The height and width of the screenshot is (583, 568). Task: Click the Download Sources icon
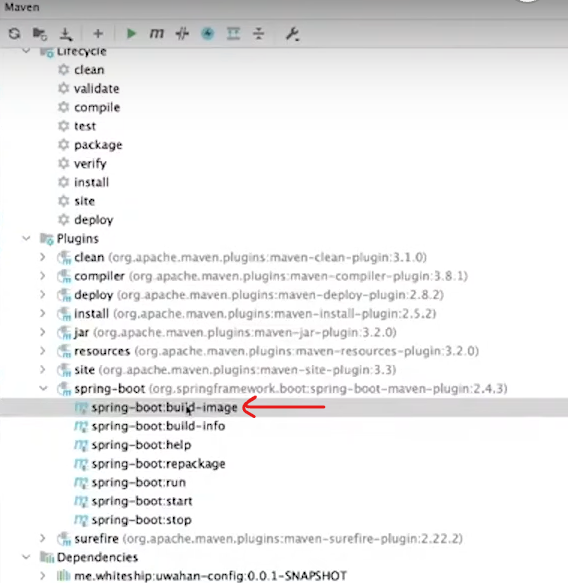pos(66,34)
